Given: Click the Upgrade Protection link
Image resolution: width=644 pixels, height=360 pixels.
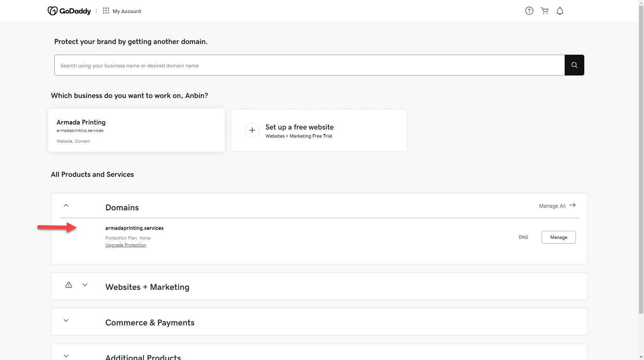Looking at the screenshot, I should coord(126,245).
